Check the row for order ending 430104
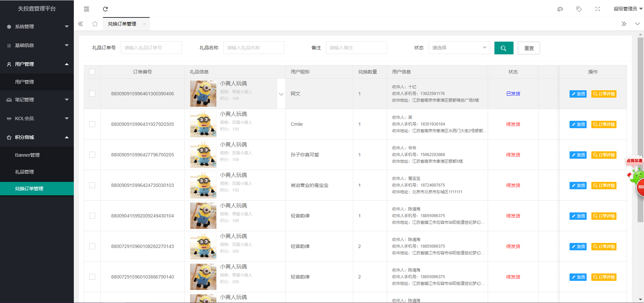This screenshot has height=303, width=644. pyautogui.click(x=92, y=216)
